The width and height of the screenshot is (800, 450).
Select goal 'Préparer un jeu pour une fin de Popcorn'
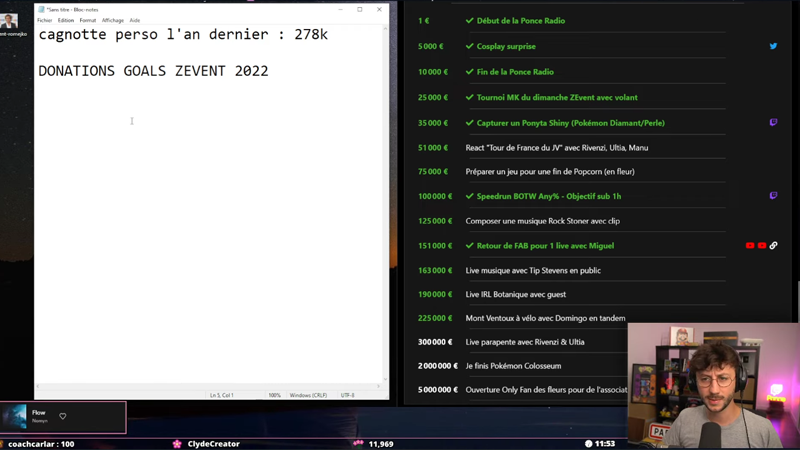(x=550, y=172)
